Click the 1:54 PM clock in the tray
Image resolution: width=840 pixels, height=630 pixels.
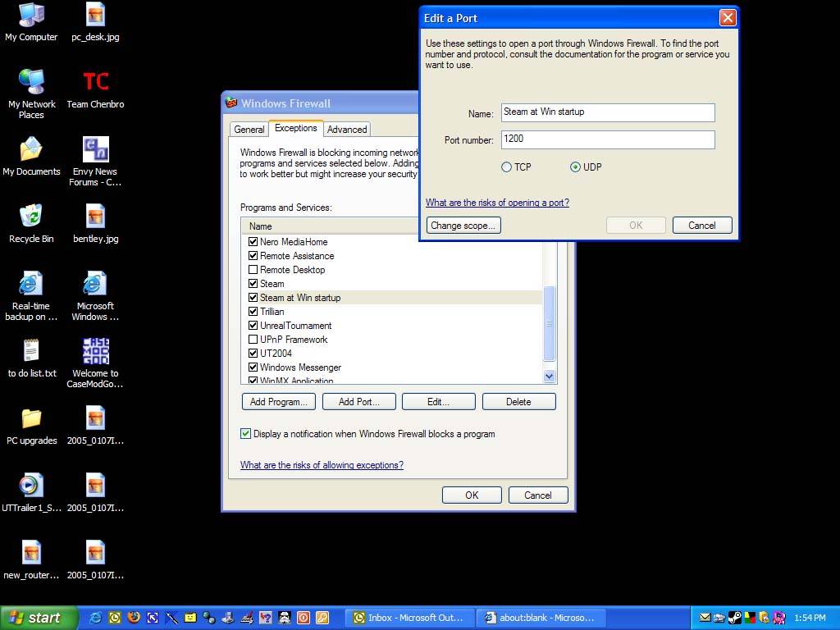(810, 618)
